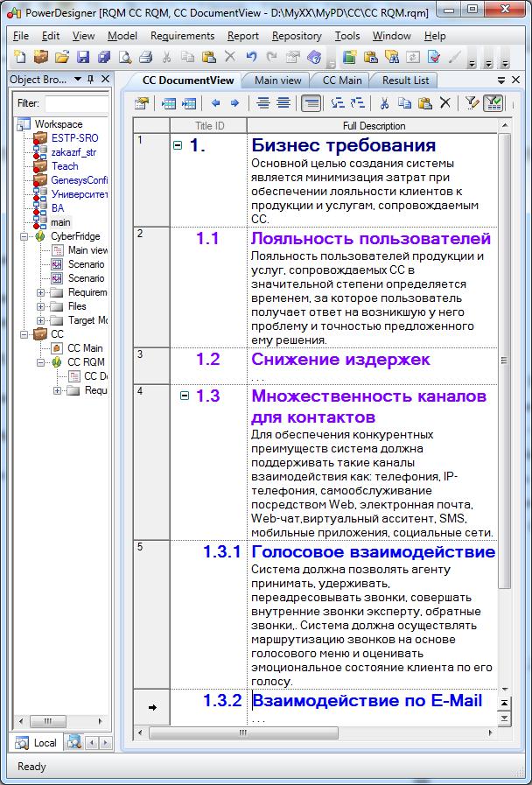Switch to the Result List tab

tap(405, 81)
